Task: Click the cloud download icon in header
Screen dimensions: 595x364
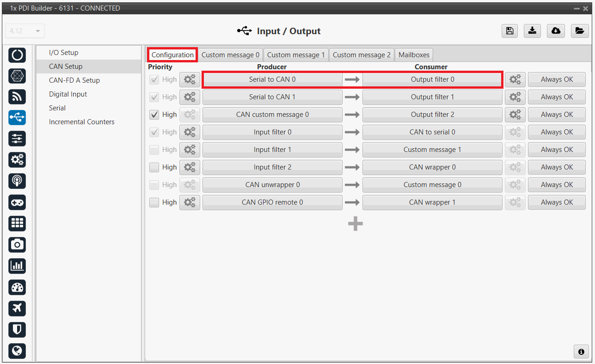Action: coord(556,31)
